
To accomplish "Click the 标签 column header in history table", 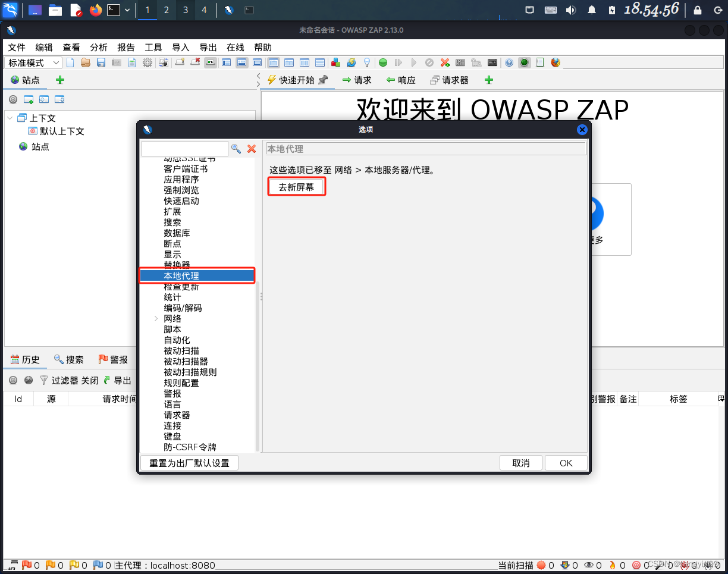I will [679, 399].
